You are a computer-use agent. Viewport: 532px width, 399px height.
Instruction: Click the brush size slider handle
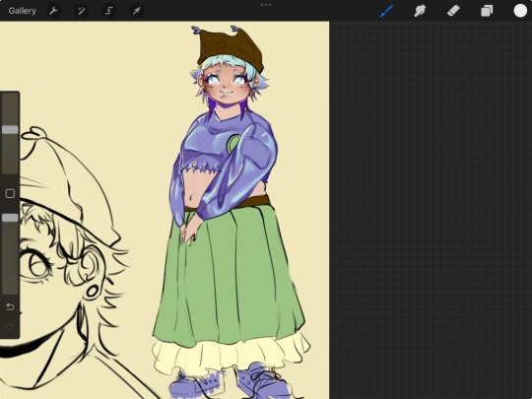pyautogui.click(x=10, y=130)
